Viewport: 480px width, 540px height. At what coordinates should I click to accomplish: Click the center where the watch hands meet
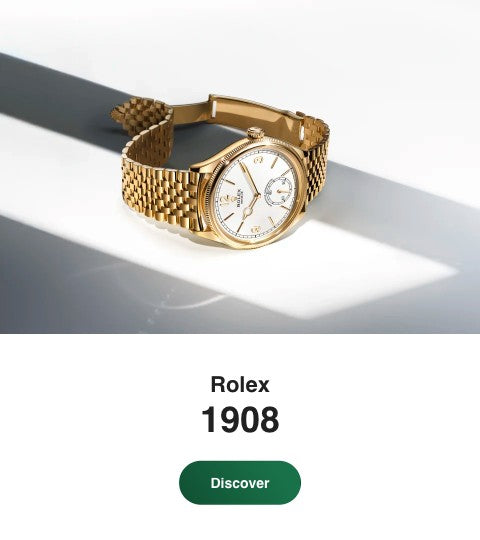click(258, 195)
